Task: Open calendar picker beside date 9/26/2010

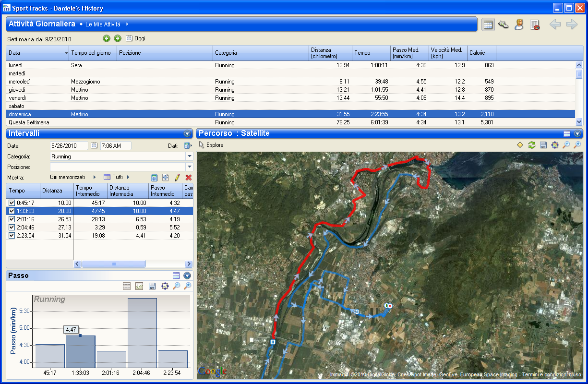Action: [94, 145]
